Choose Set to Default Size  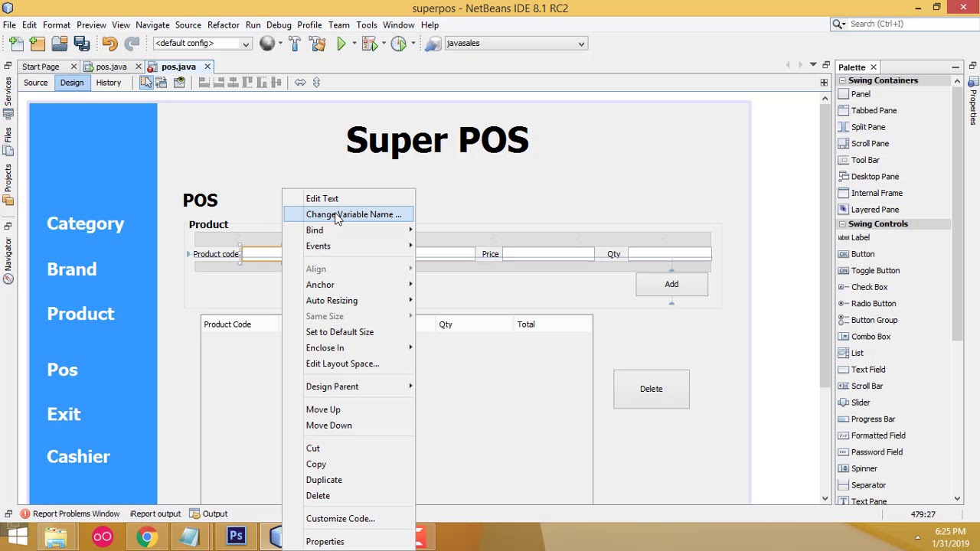click(349, 332)
